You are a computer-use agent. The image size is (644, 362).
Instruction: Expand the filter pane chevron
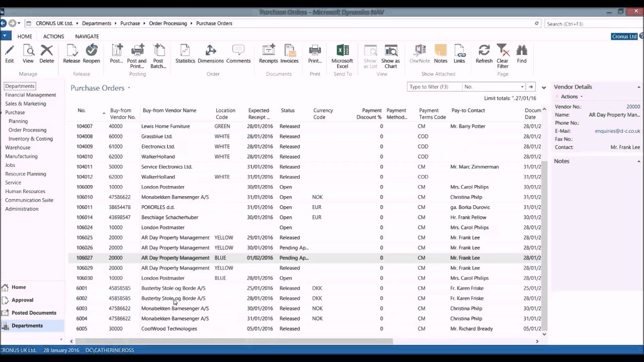(543, 87)
